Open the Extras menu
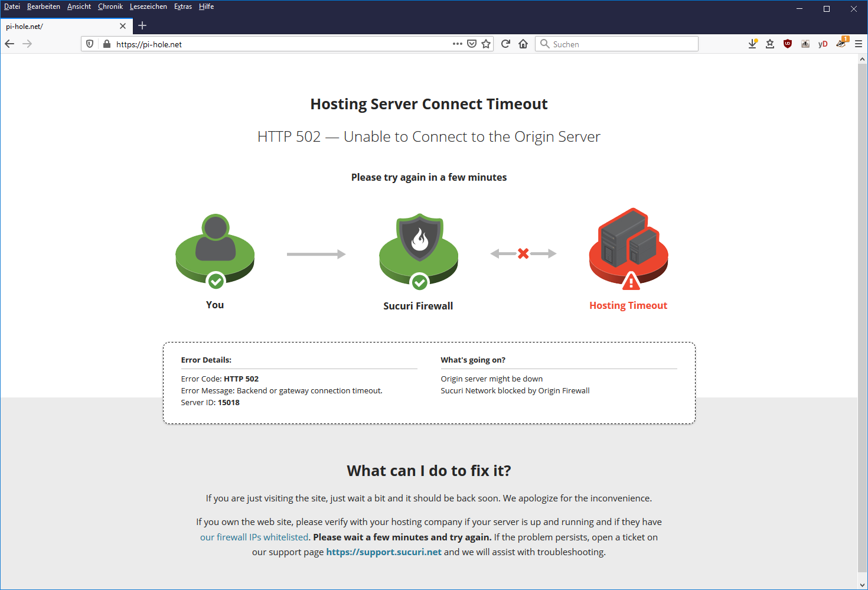The image size is (868, 590). [x=183, y=6]
